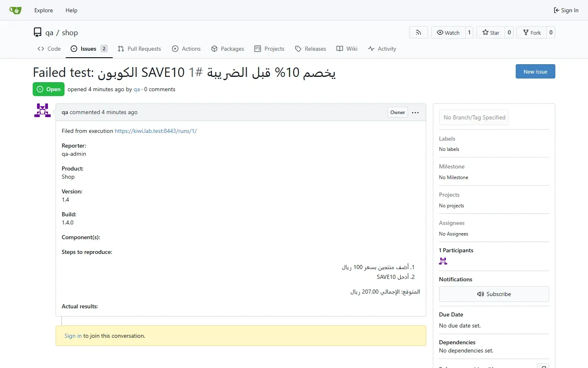Subscribe to issue notifications

pos(494,294)
